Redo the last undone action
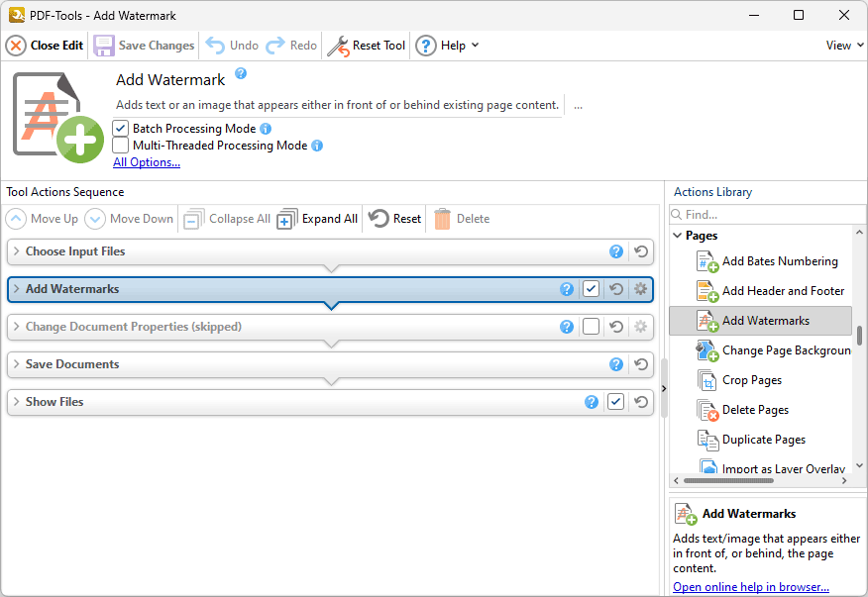 pos(291,46)
